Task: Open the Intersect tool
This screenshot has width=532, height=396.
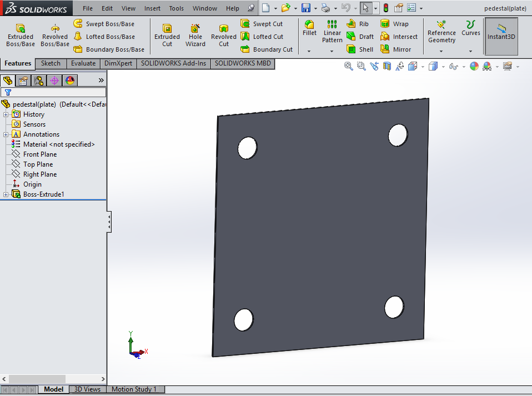Action: click(399, 36)
